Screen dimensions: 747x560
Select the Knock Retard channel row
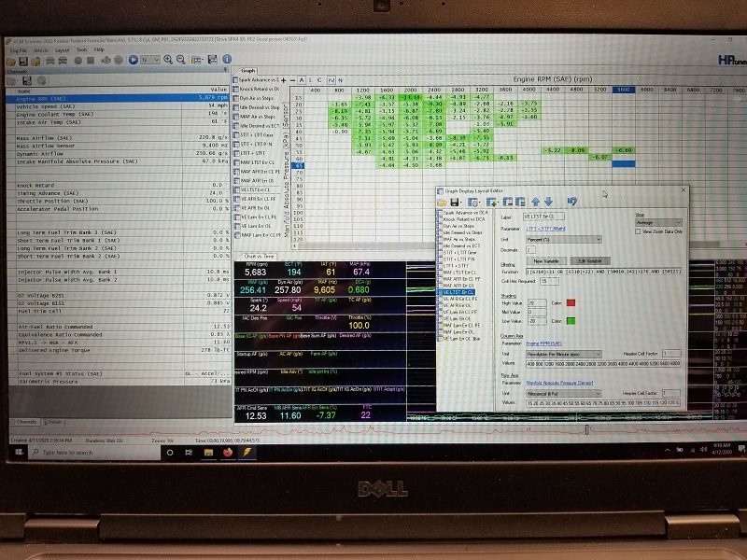[119, 185]
